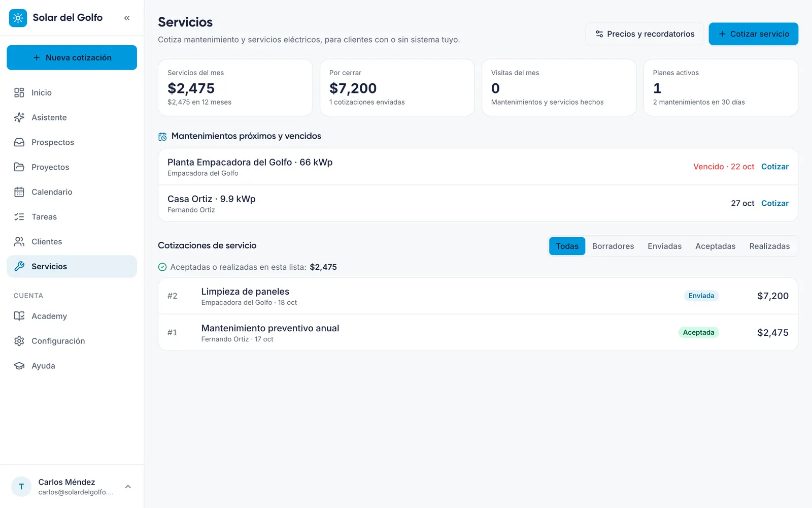Click the Visitas del mes card
Screen dimensions: 812x508
tap(559, 87)
